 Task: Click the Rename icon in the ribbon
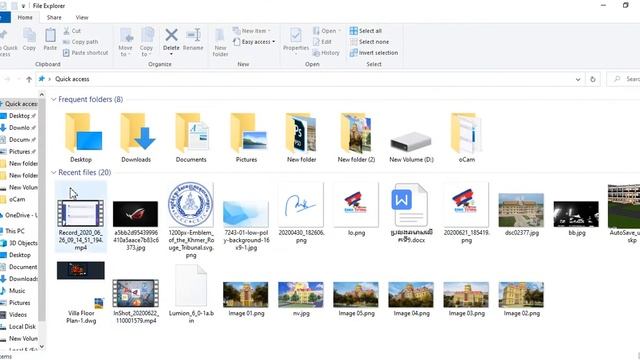193,35
